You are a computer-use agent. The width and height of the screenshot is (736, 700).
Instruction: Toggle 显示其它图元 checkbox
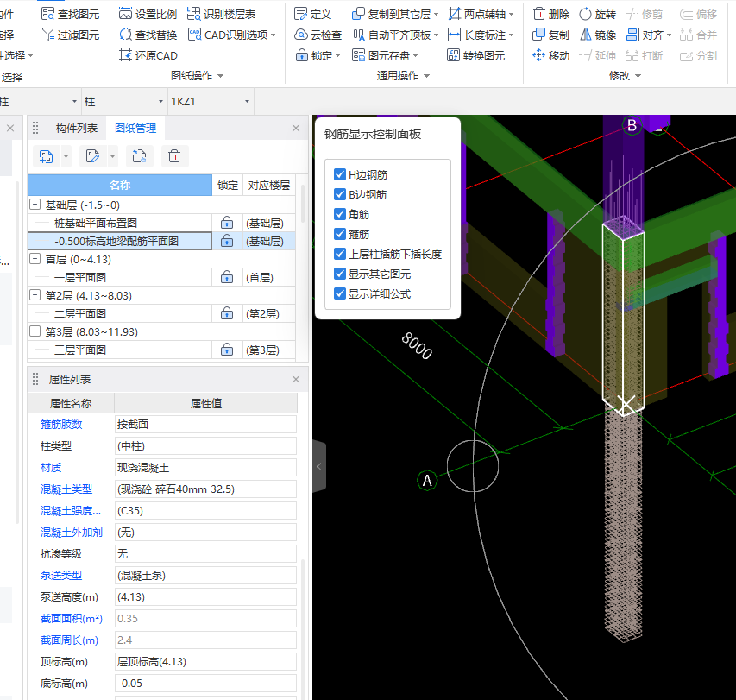(340, 274)
